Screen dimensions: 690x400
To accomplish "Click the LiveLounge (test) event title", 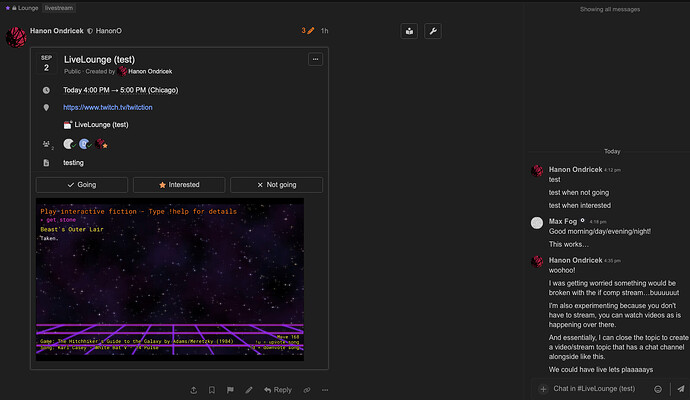I will click(99, 59).
